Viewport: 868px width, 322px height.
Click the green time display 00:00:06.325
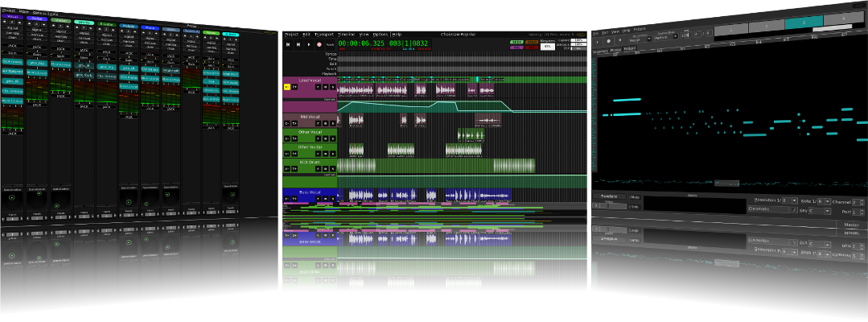pos(361,43)
